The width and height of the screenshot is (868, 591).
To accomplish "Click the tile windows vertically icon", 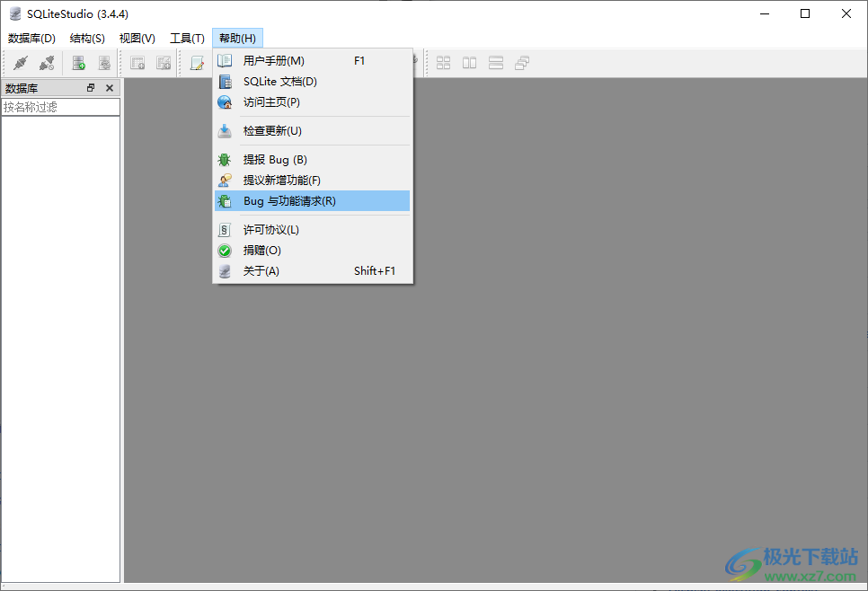I will [469, 62].
